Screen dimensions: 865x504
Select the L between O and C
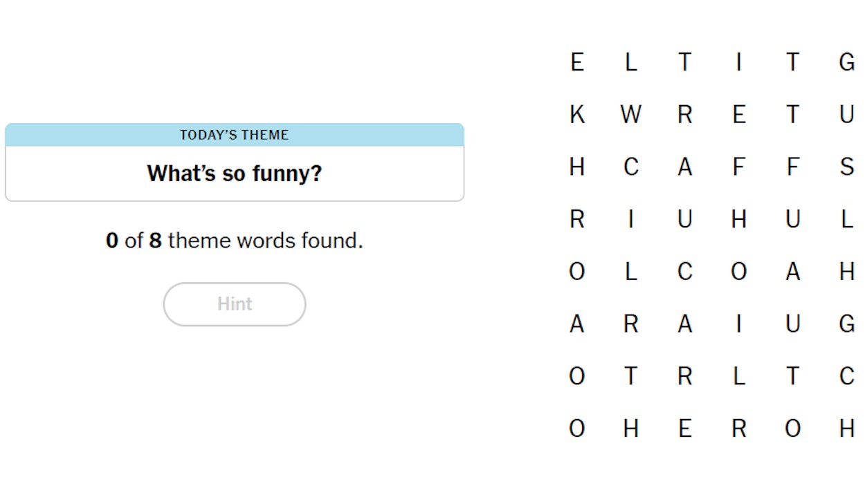[631, 272]
